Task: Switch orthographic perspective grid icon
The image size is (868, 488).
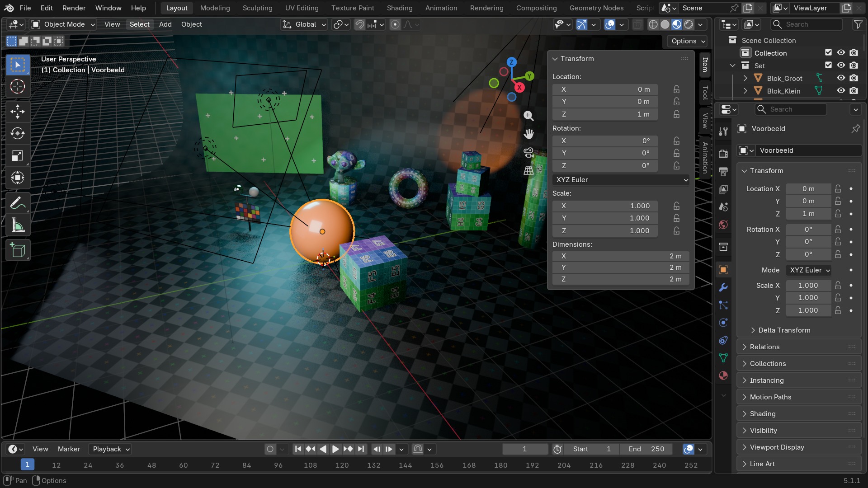Action: tap(528, 171)
